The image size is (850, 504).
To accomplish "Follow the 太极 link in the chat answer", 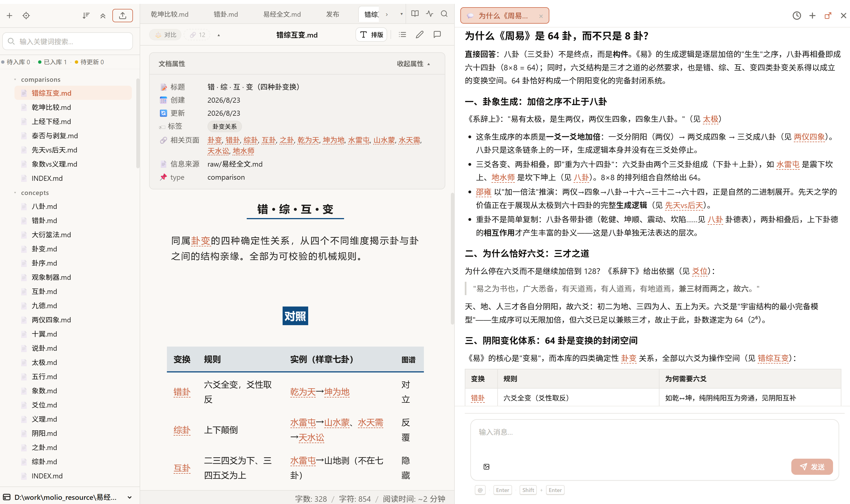I will click(710, 119).
